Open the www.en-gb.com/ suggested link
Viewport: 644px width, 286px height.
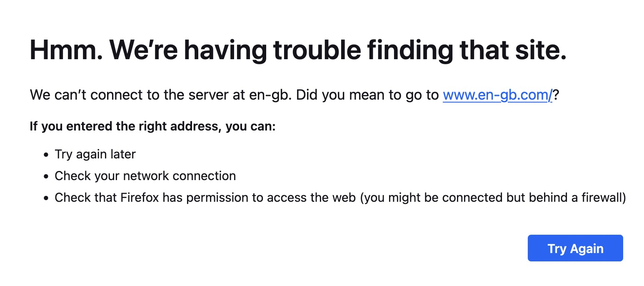click(x=497, y=95)
